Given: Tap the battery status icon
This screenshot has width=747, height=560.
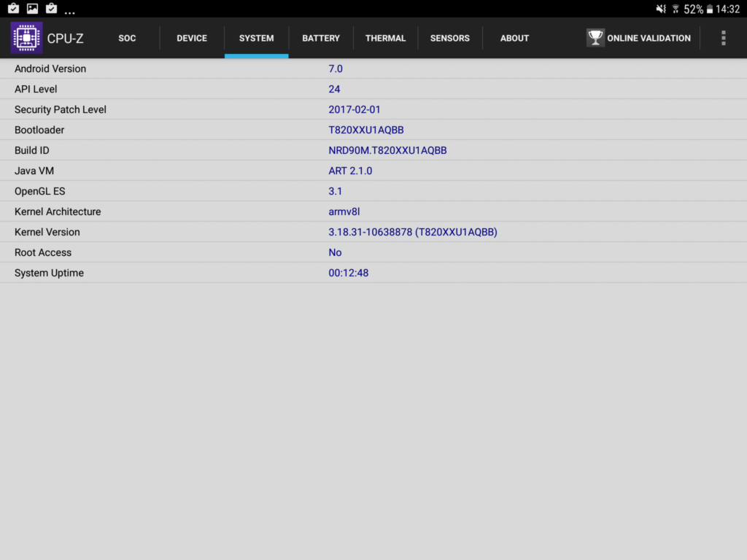Looking at the screenshot, I should (709, 9).
